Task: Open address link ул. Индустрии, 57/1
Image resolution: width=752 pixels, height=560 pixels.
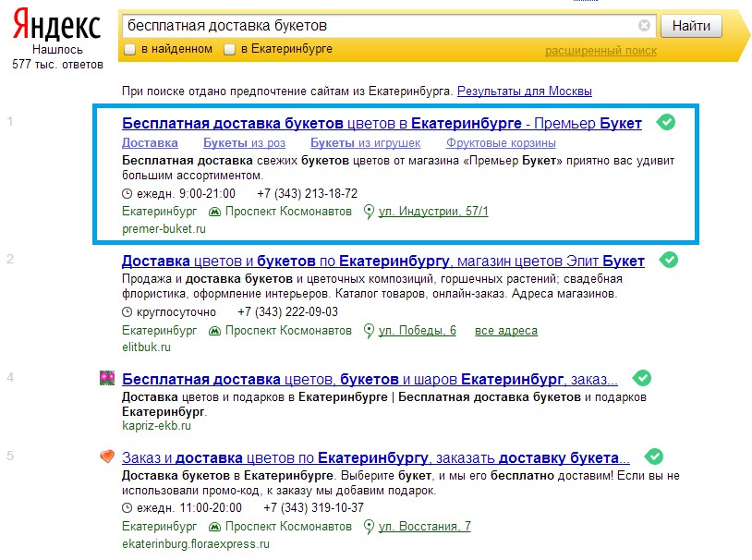Action: click(433, 211)
